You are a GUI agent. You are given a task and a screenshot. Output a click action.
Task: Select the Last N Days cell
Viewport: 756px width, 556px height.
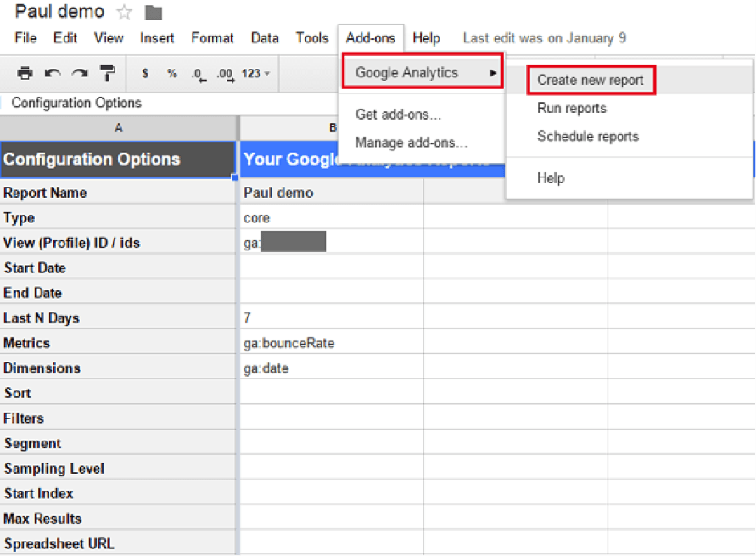(118, 317)
